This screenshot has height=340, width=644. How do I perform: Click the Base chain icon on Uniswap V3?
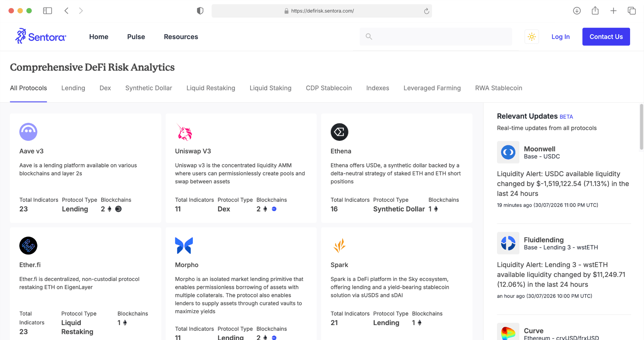tap(274, 209)
